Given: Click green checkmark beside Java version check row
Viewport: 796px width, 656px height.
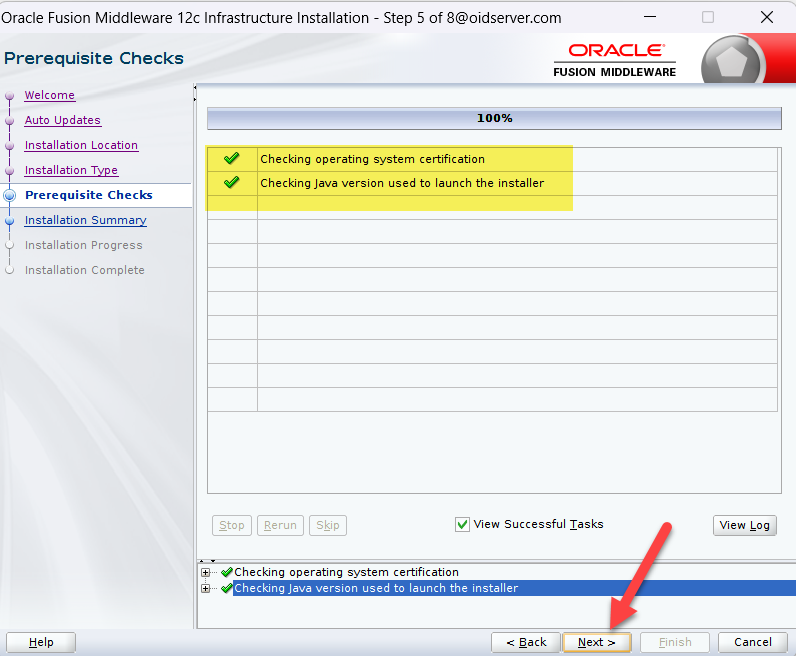Looking at the screenshot, I should click(x=232, y=183).
